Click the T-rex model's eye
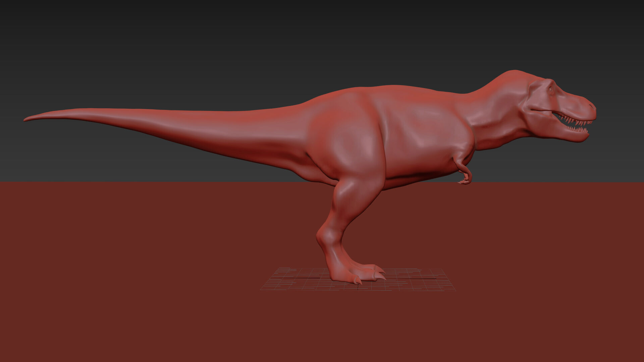The width and height of the screenshot is (644, 362). 551,90
